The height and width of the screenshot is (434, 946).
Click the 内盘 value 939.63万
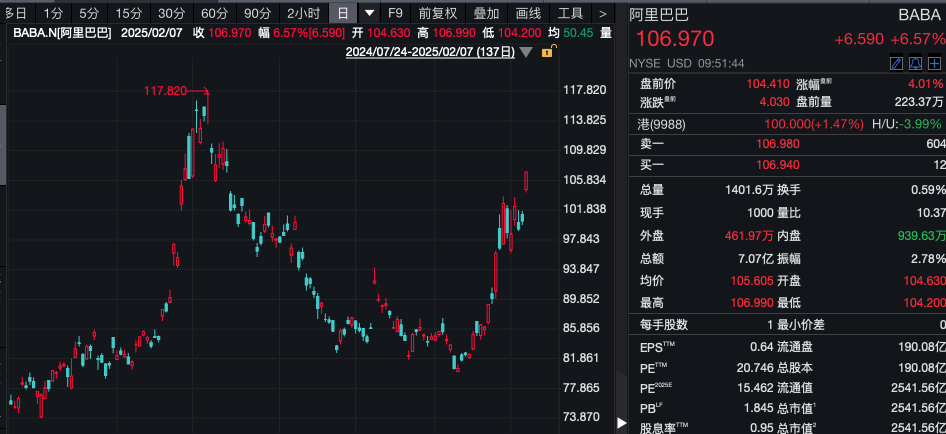coord(921,235)
